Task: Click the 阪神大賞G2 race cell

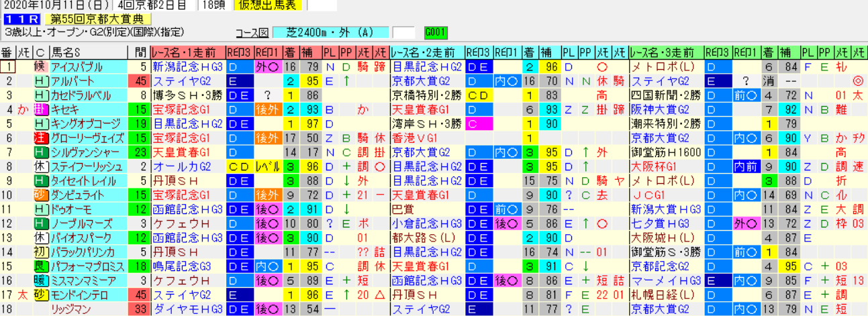Action: click(666, 109)
